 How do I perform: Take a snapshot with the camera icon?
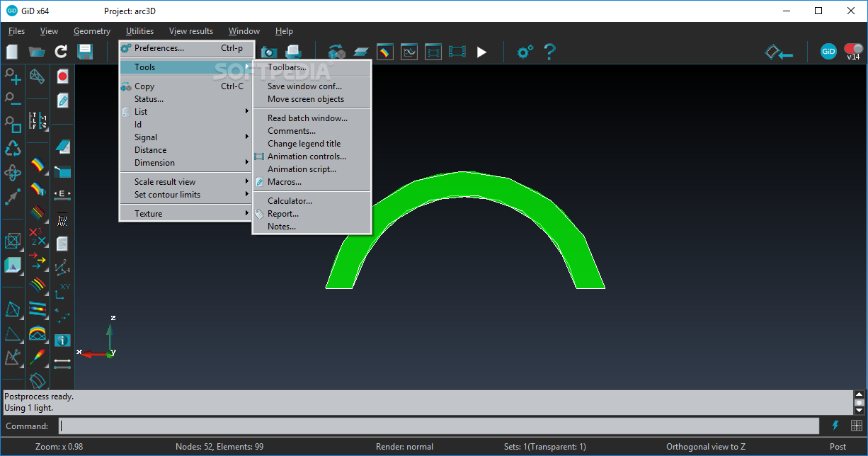click(269, 52)
